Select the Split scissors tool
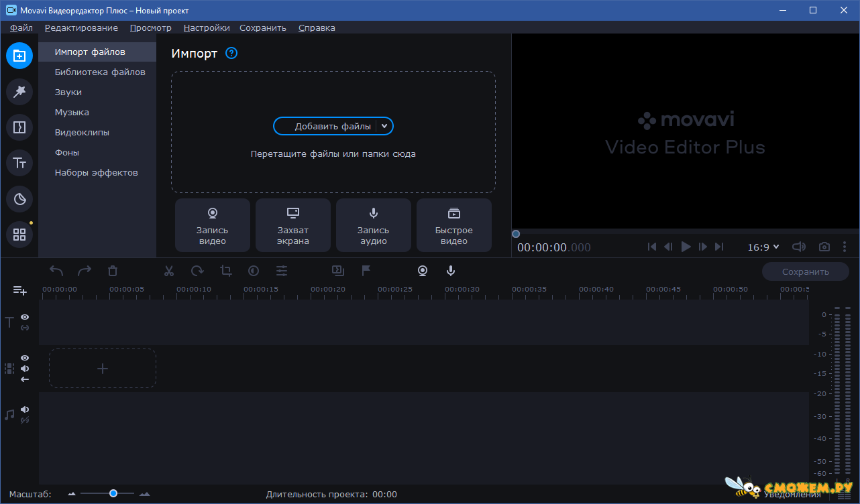The height and width of the screenshot is (504, 860). click(x=169, y=271)
